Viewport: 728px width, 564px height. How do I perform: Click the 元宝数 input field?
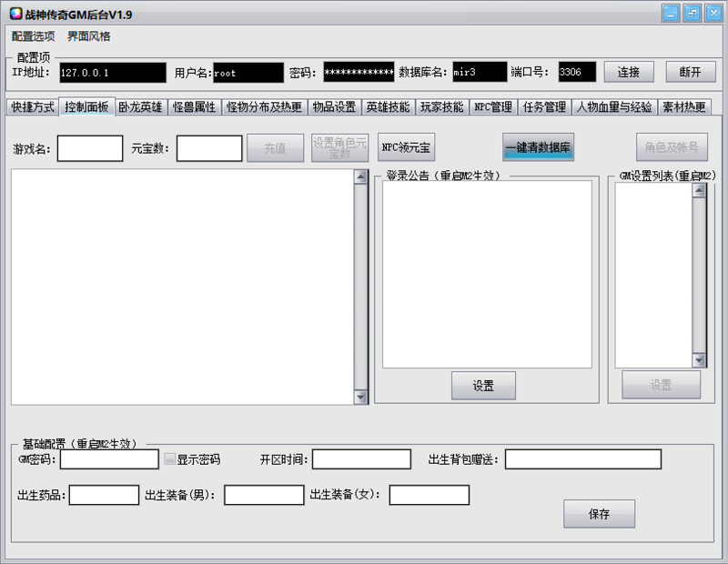209,148
